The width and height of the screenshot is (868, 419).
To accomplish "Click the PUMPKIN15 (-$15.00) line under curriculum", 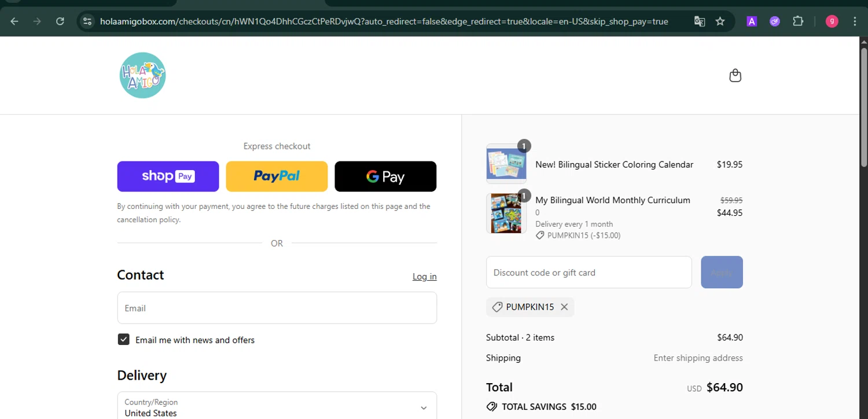I will (x=578, y=236).
